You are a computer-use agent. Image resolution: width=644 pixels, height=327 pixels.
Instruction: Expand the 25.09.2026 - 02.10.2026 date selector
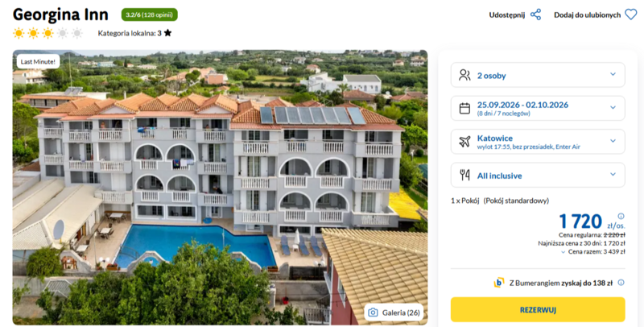click(x=538, y=108)
